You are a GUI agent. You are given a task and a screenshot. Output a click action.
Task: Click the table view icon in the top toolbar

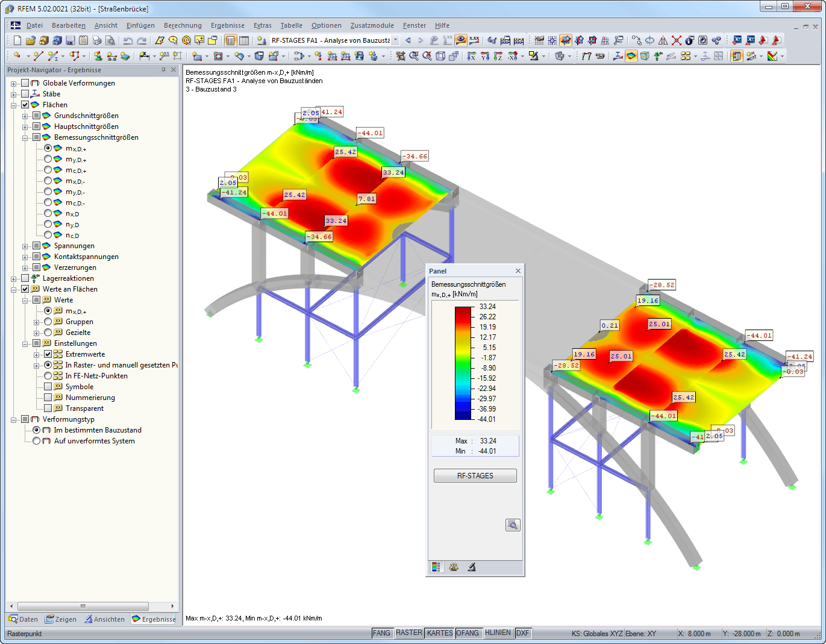pyautogui.click(x=243, y=40)
